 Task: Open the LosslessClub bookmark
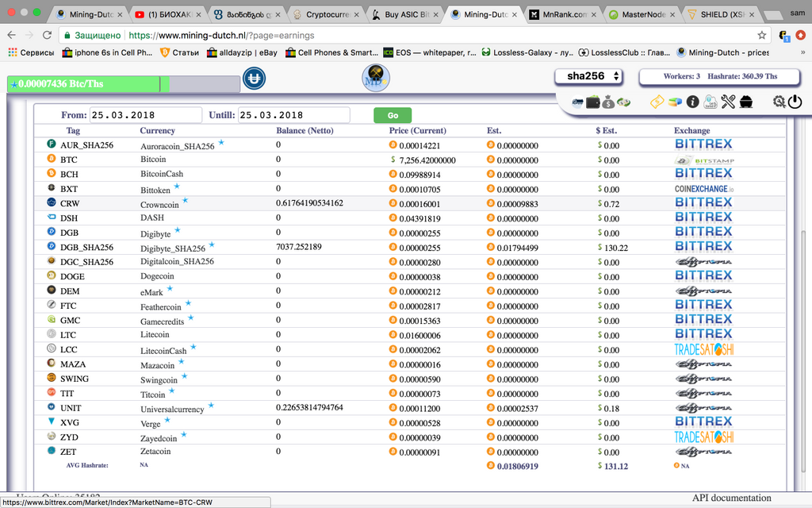coord(624,52)
